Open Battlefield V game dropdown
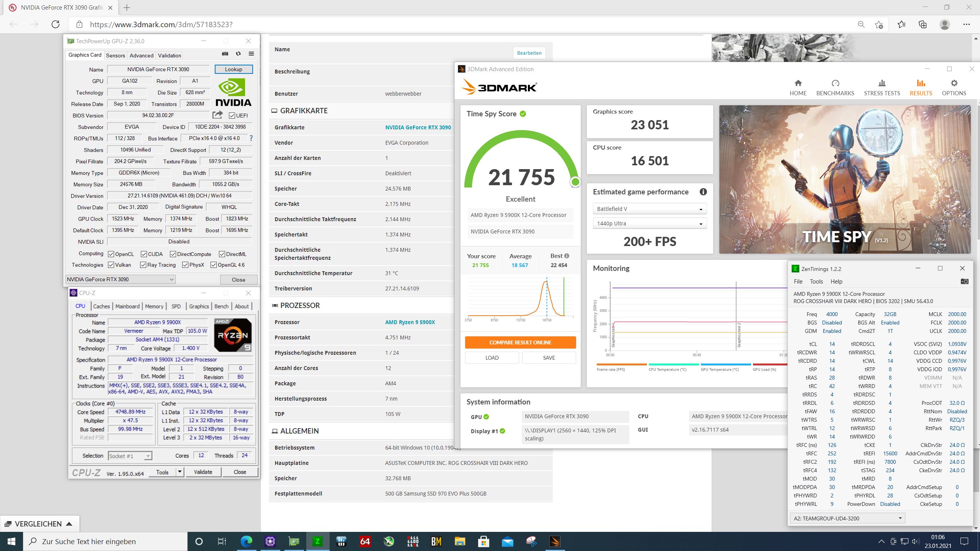Screen dimensions: 980x551 coord(649,209)
